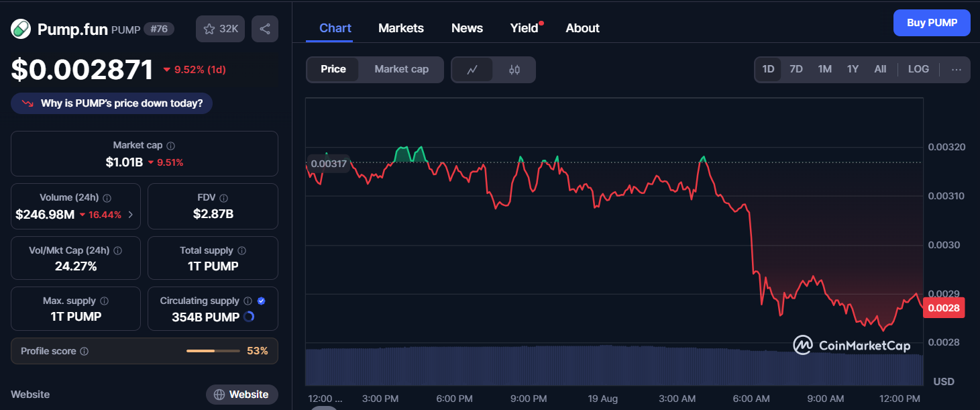This screenshot has height=410, width=980.
Task: Click the 0.00317 opening price label
Action: [329, 163]
